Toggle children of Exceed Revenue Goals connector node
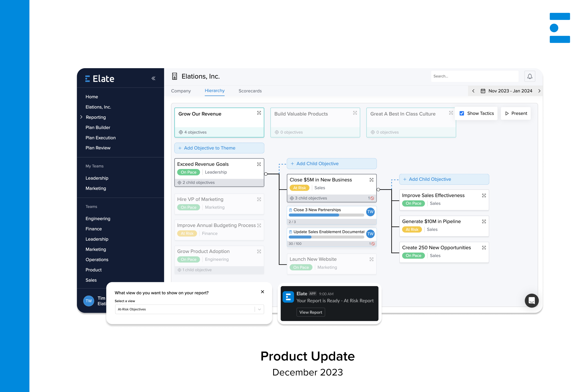Viewport: 586px width, 392px height. click(x=266, y=174)
